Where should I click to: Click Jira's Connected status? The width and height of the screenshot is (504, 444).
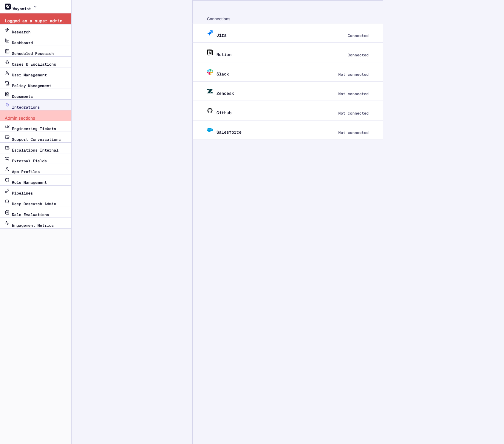pyautogui.click(x=358, y=36)
